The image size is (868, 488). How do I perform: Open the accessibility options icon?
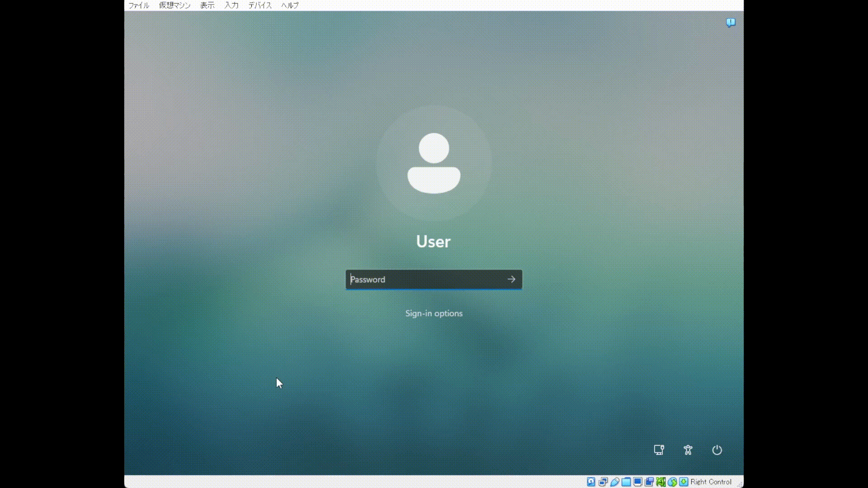[688, 450]
